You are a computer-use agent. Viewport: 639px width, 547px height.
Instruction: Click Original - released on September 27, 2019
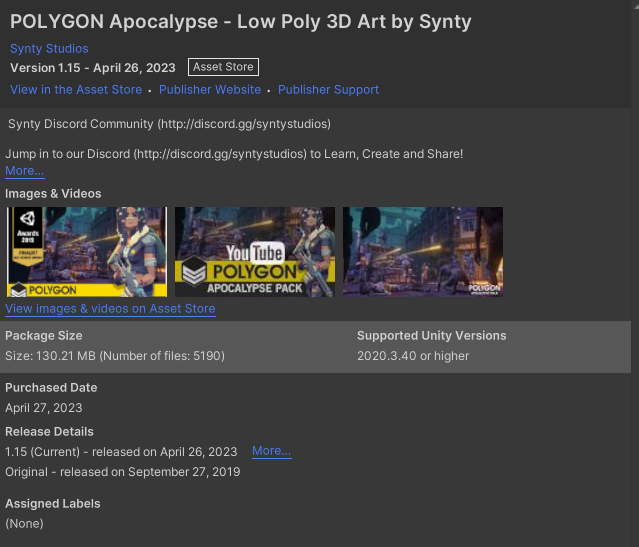pyautogui.click(x=123, y=472)
